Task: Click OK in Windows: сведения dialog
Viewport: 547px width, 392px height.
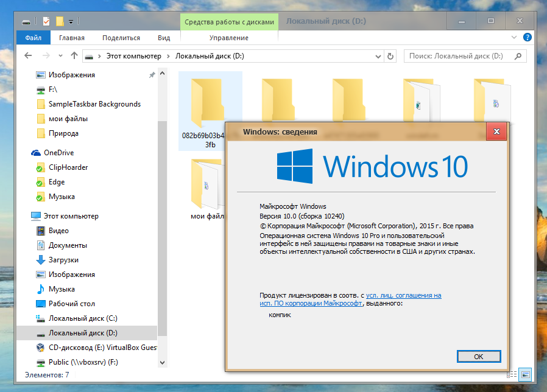Action: [479, 357]
